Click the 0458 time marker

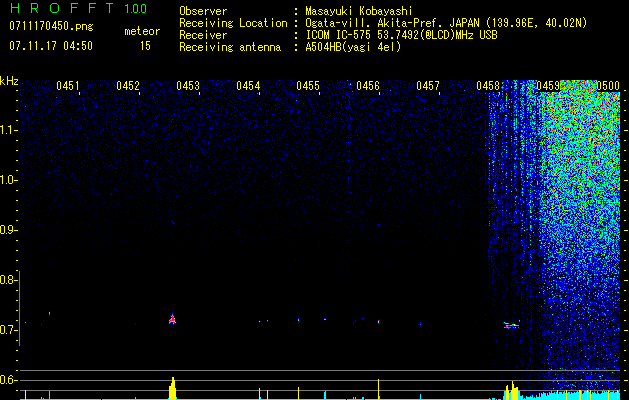coord(488,86)
